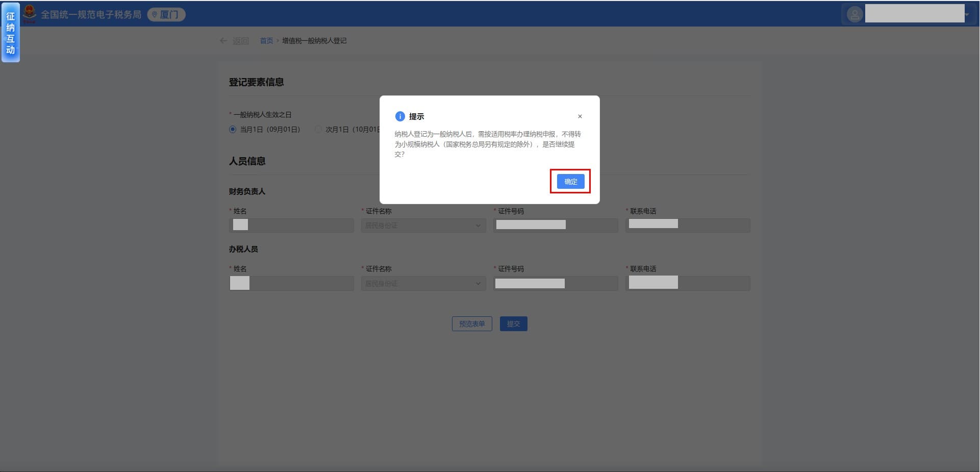Click 增值税一般纳税人登记 breadcrumb item
The width and height of the screenshot is (980, 472).
pyautogui.click(x=314, y=41)
